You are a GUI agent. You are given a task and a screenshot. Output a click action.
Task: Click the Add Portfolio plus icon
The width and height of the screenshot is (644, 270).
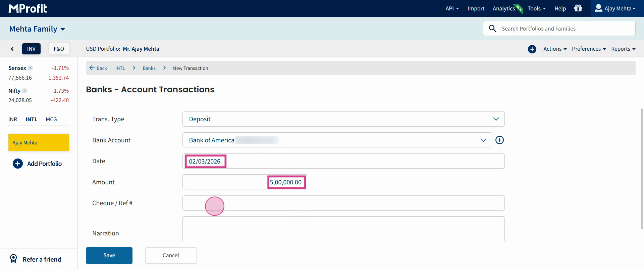18,164
